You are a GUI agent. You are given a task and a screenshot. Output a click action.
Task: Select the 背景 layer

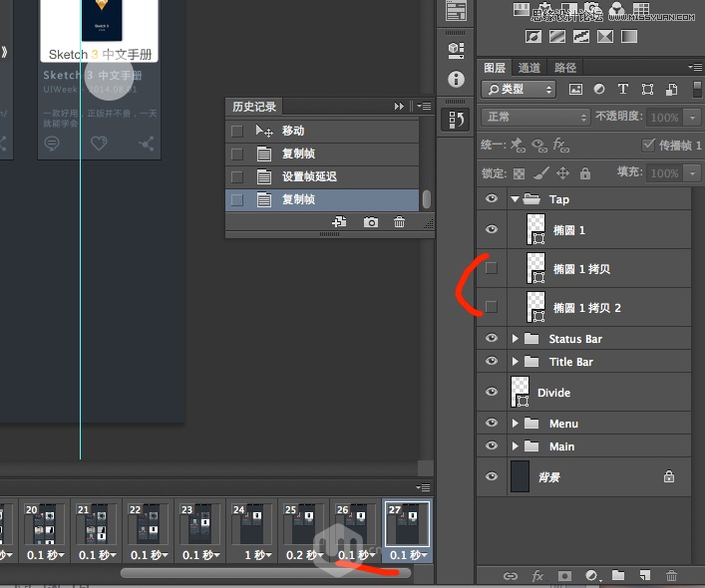583,476
